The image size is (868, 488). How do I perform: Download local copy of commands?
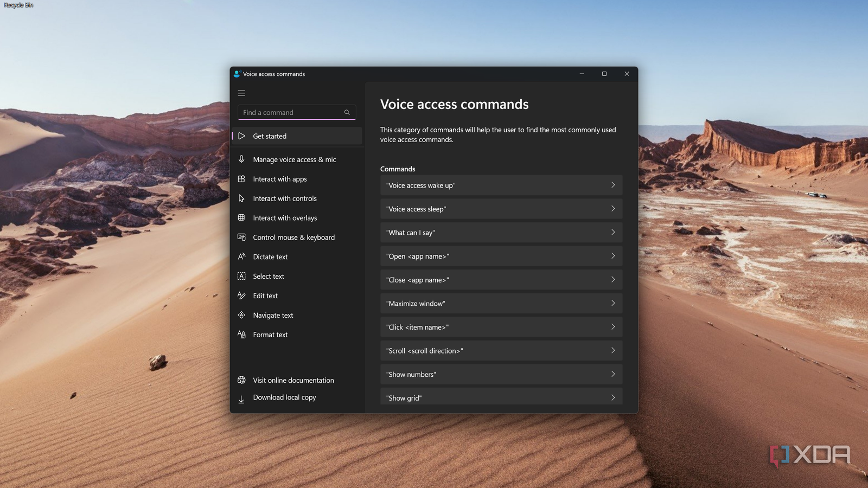click(284, 397)
